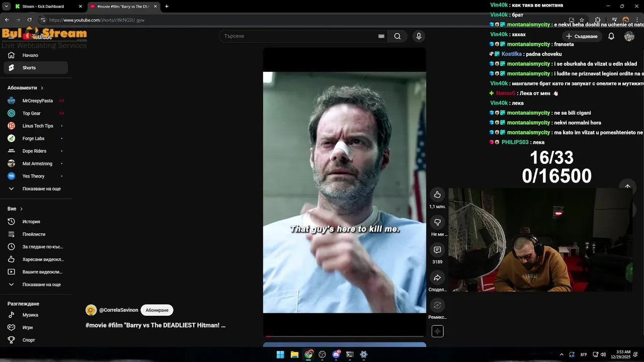
Task: Browse Спорт category
Action: coord(36,340)
